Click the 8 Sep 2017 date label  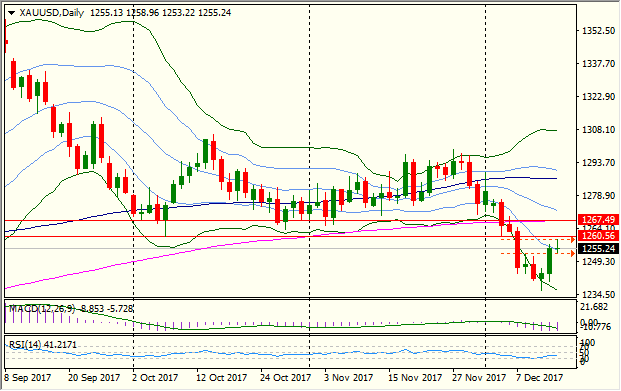(x=27, y=378)
